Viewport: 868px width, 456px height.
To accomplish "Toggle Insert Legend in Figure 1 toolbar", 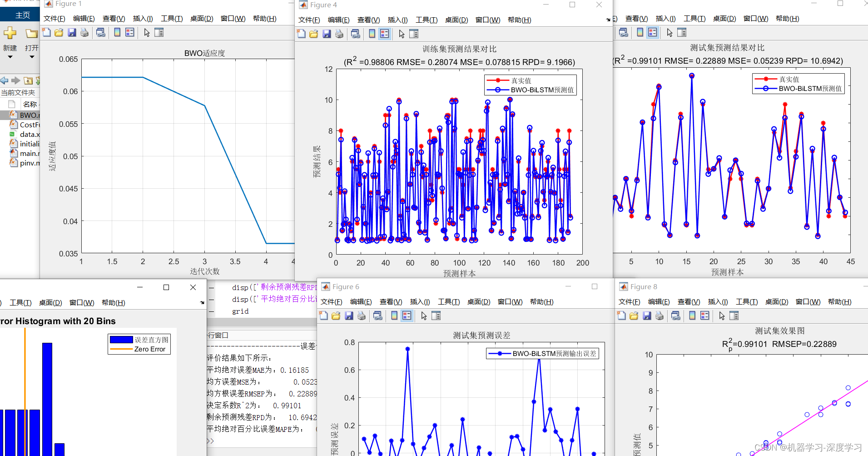I will point(130,32).
